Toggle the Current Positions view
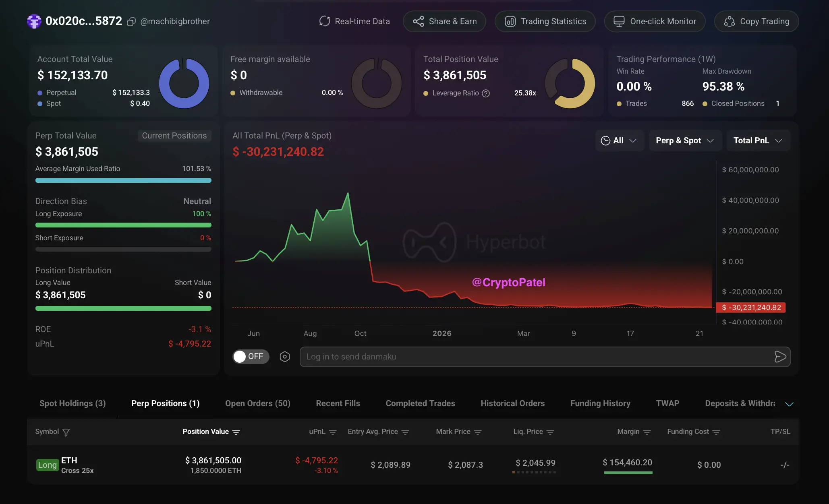The width and height of the screenshot is (829, 504). [x=174, y=136]
